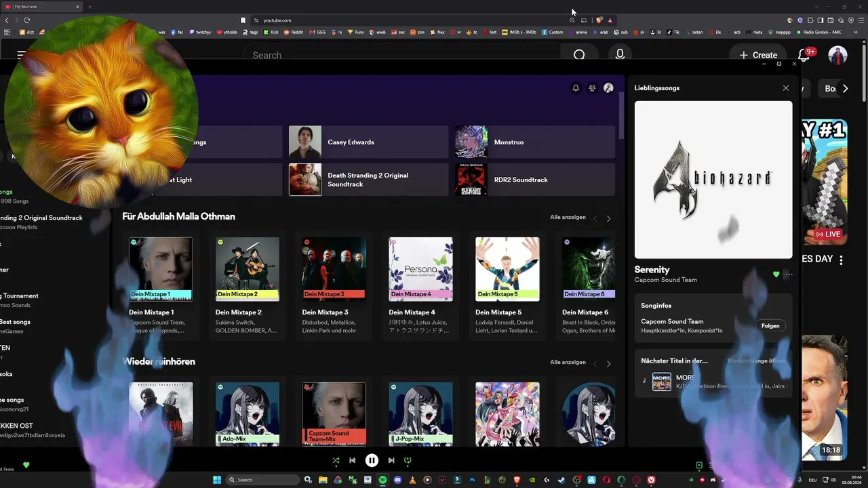Open artist Capcom Sound Team under Serenity title
868x488 pixels.
tap(665, 280)
